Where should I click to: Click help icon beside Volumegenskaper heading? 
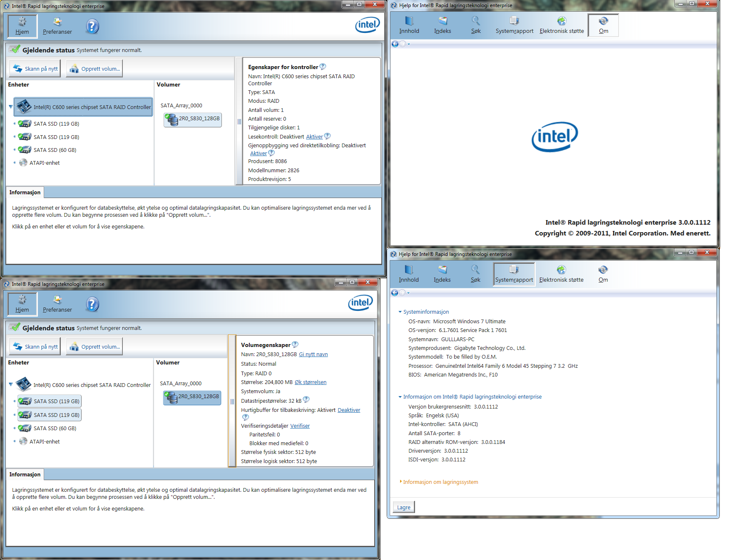click(295, 344)
